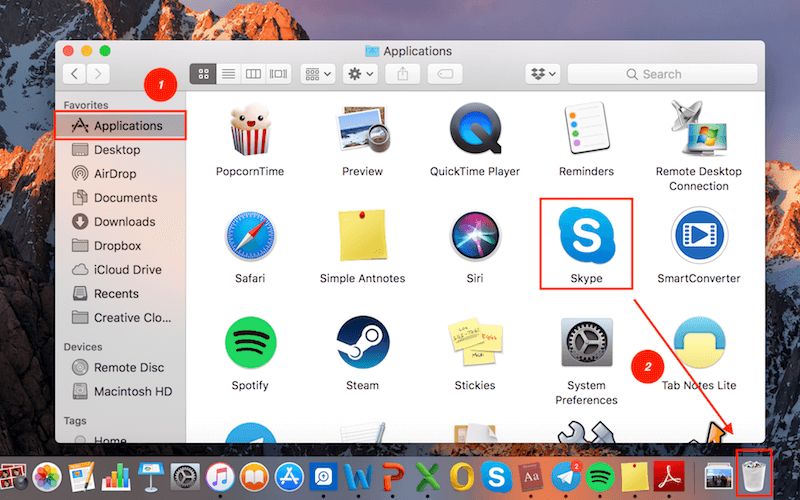Select the Stickies app in Finder

point(475,342)
